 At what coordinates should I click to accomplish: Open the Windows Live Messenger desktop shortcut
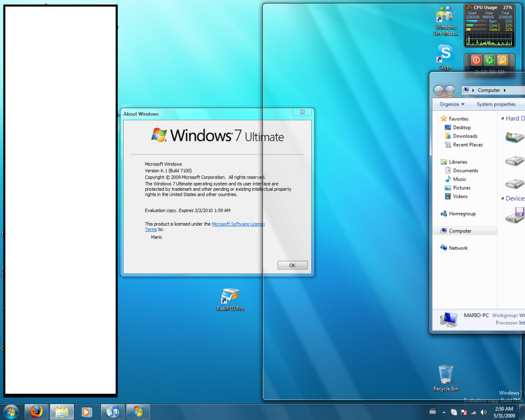point(446,21)
